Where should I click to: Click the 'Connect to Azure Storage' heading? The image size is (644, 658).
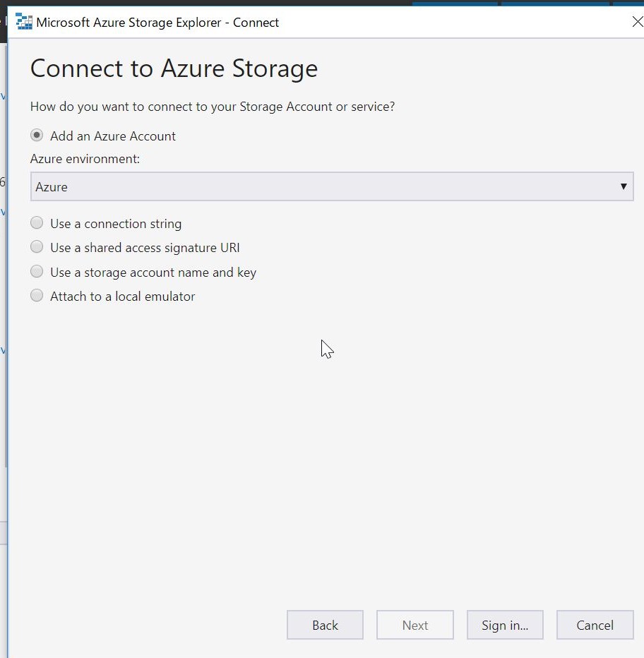pyautogui.click(x=174, y=69)
